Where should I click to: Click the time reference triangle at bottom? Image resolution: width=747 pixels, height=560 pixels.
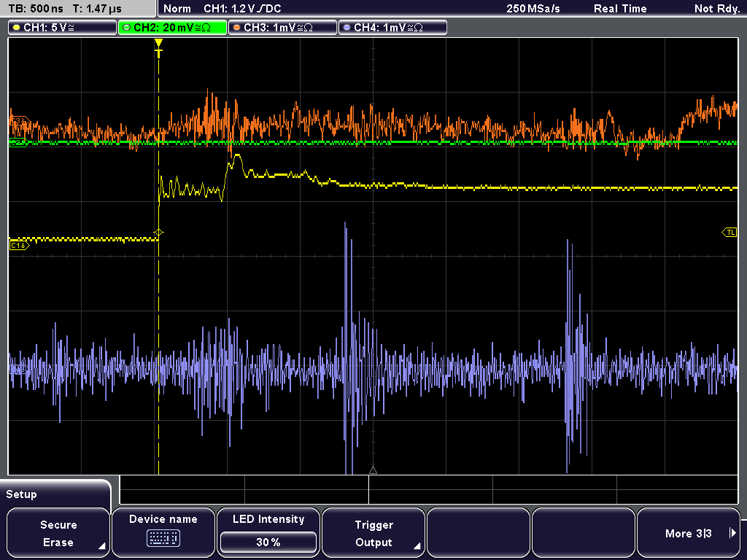pos(373,470)
